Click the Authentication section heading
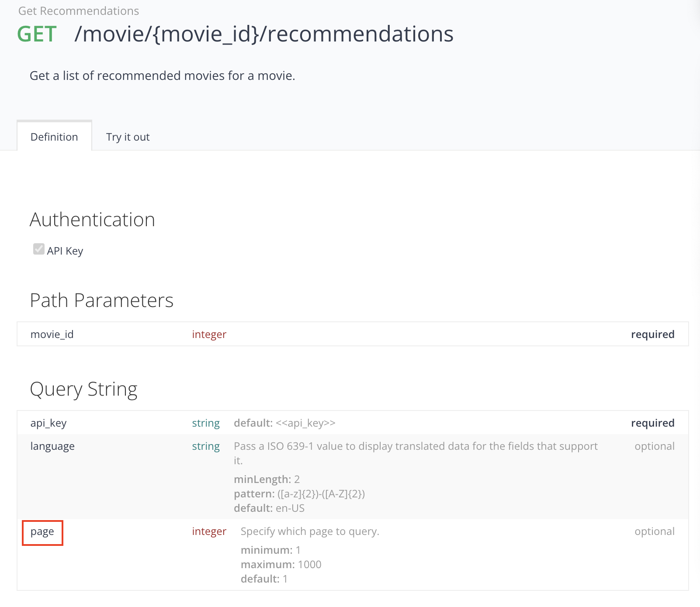Image resolution: width=700 pixels, height=607 pixels. 92,220
